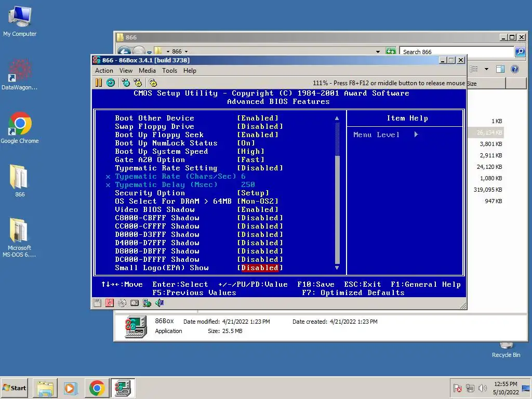
Task: Click the hard disk status bar icon
Action: tap(135, 303)
